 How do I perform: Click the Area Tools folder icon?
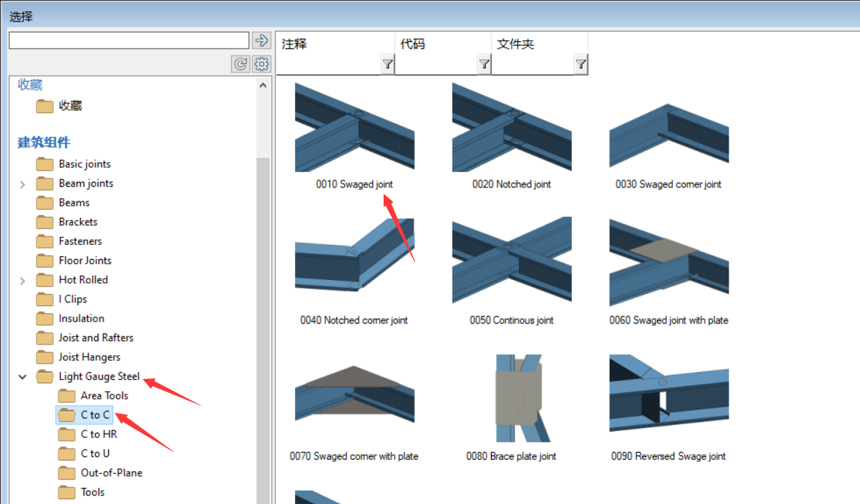67,396
